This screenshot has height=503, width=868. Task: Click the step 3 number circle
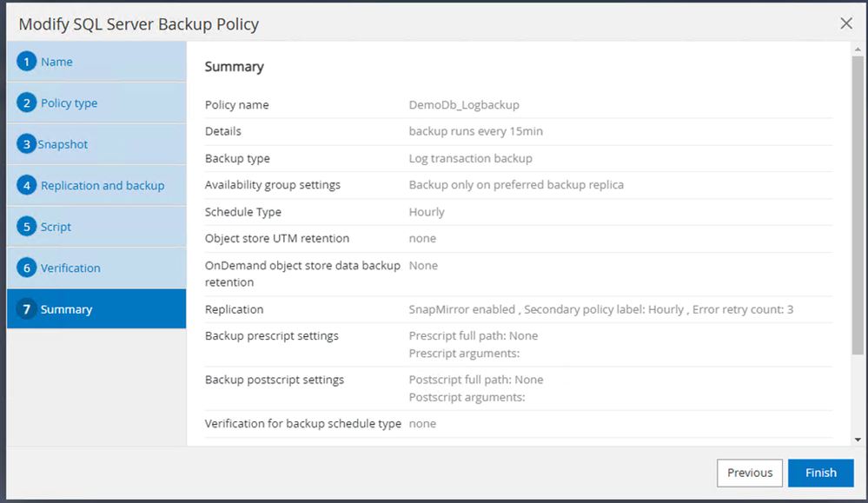(27, 144)
